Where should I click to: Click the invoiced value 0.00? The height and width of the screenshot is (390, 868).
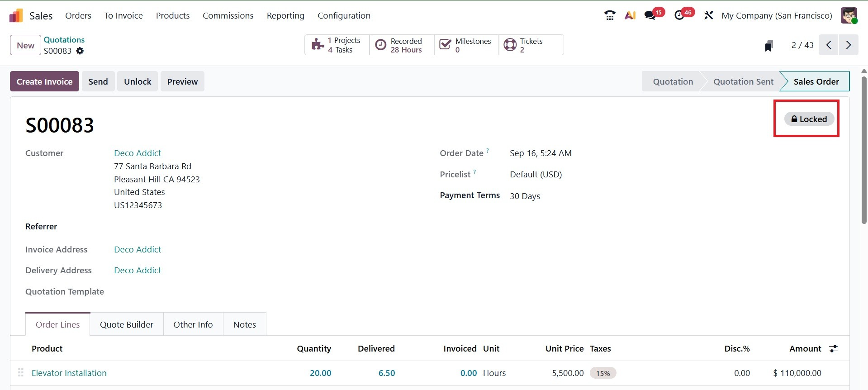point(469,373)
